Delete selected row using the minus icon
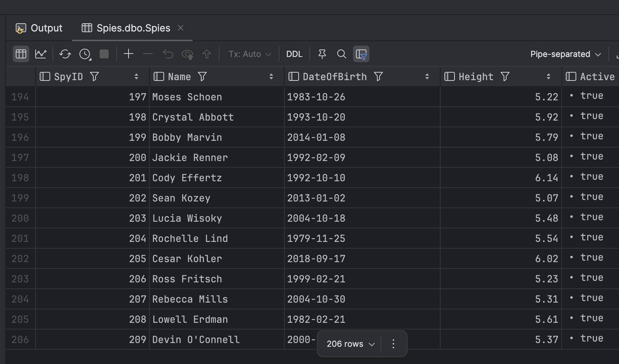Screen dimensions: 619x364 [148, 54]
